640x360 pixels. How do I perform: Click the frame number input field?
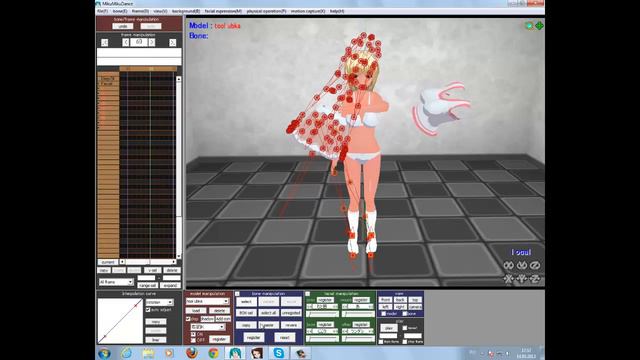(139, 42)
